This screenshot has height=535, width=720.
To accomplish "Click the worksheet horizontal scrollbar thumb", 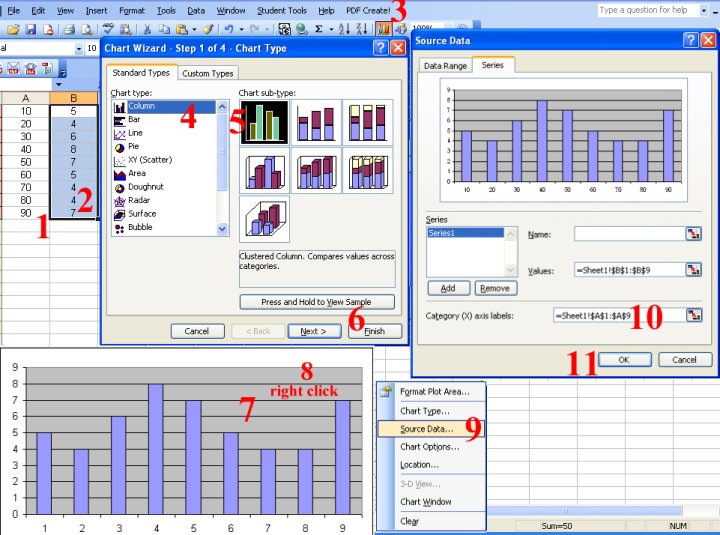I will [584, 510].
